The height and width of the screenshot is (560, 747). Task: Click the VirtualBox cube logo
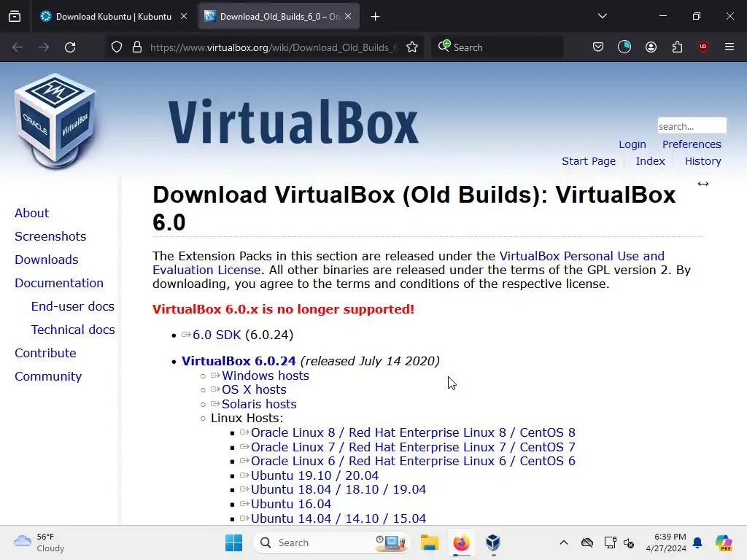(x=55, y=121)
